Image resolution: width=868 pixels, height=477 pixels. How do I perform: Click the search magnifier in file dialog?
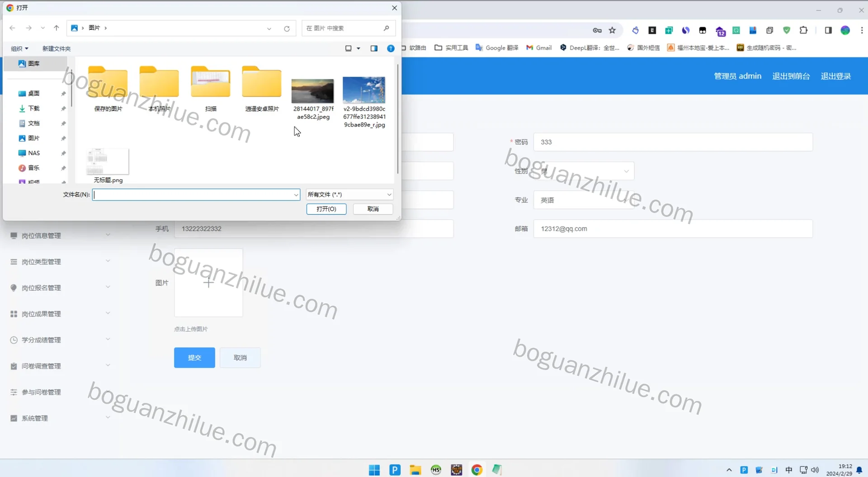(x=386, y=28)
